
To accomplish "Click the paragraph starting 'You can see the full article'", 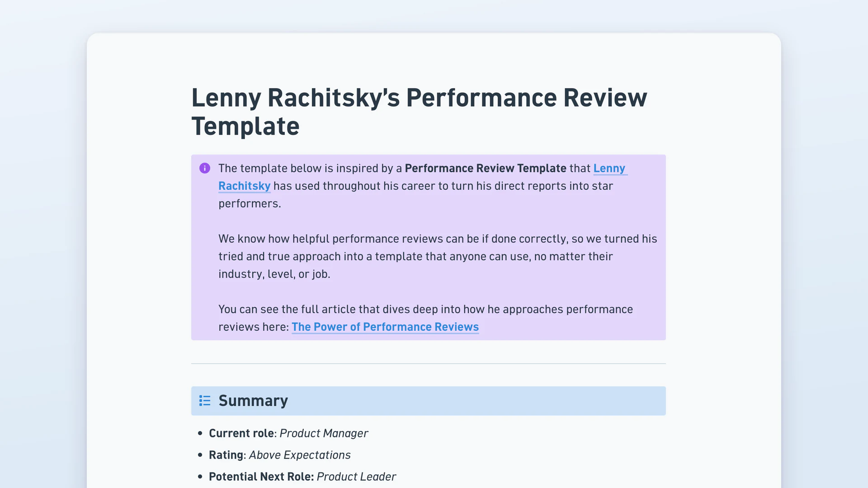I will tap(425, 318).
